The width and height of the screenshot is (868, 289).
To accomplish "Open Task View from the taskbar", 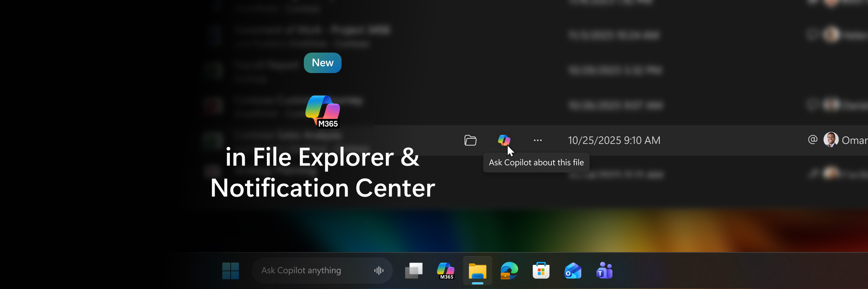I will [x=414, y=271].
